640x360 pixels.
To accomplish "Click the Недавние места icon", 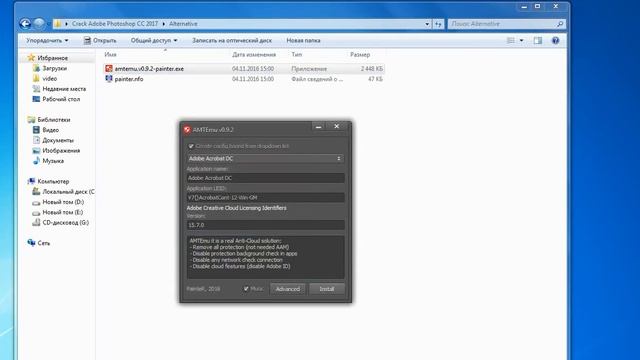I will coord(36,89).
